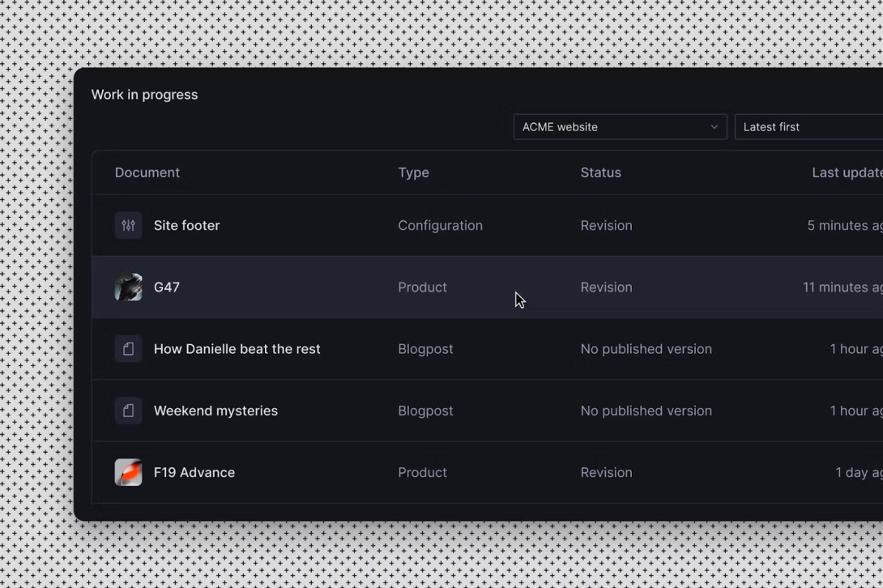The width and height of the screenshot is (883, 588).
Task: Expand the Latest first sort dropdown
Action: pyautogui.click(x=808, y=127)
